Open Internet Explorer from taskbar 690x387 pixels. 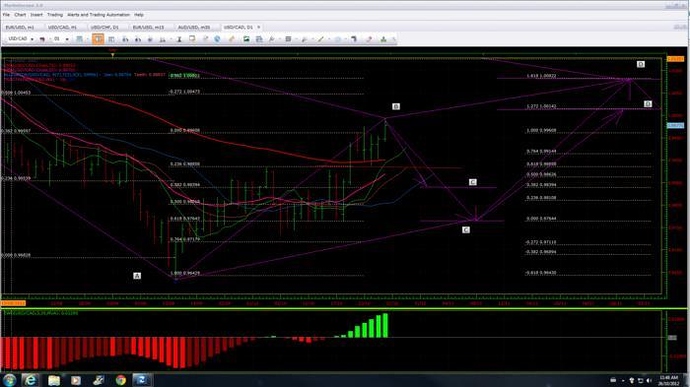click(30, 380)
